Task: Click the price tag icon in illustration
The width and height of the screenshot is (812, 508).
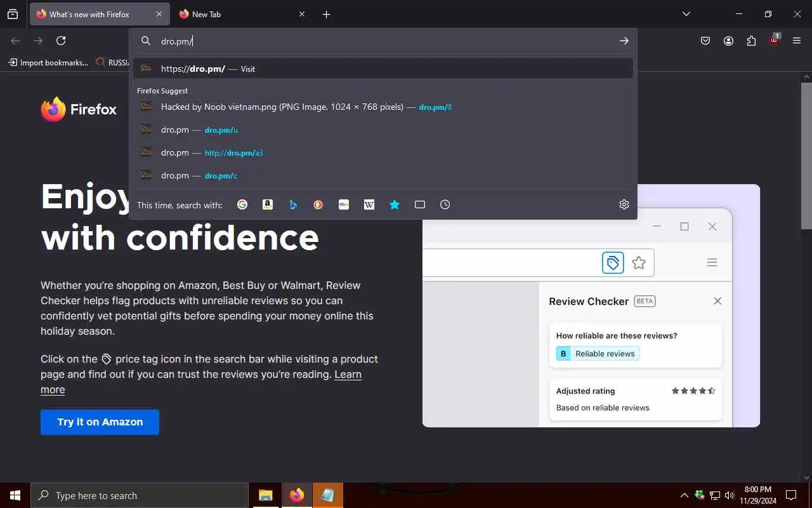Action: [613, 262]
